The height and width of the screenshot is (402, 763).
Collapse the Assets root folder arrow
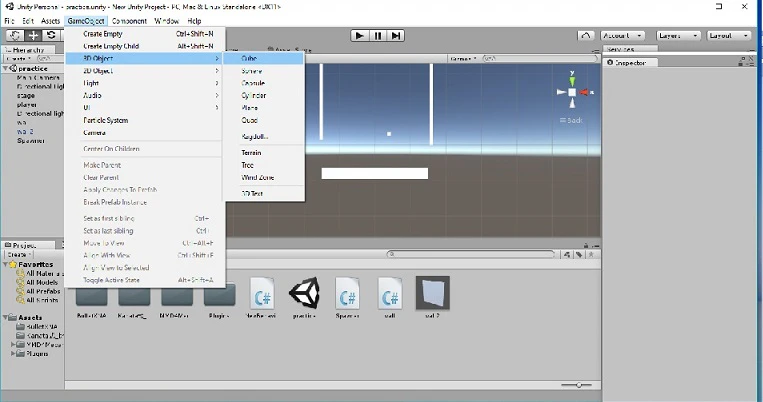tap(5, 317)
